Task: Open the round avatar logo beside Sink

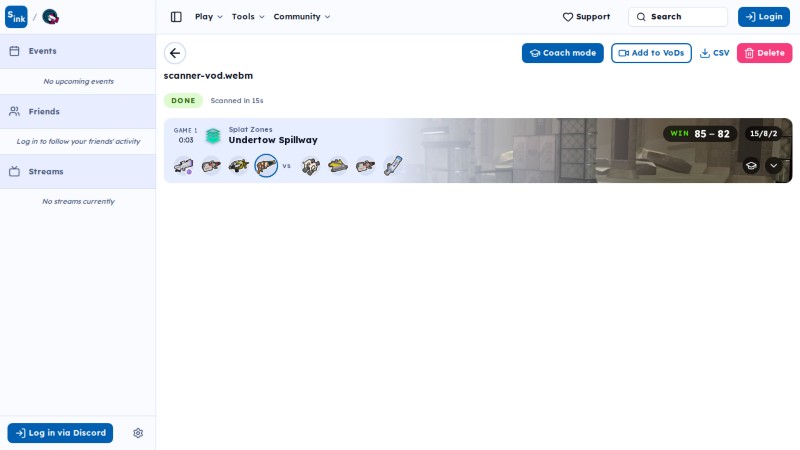Action: tap(50, 17)
